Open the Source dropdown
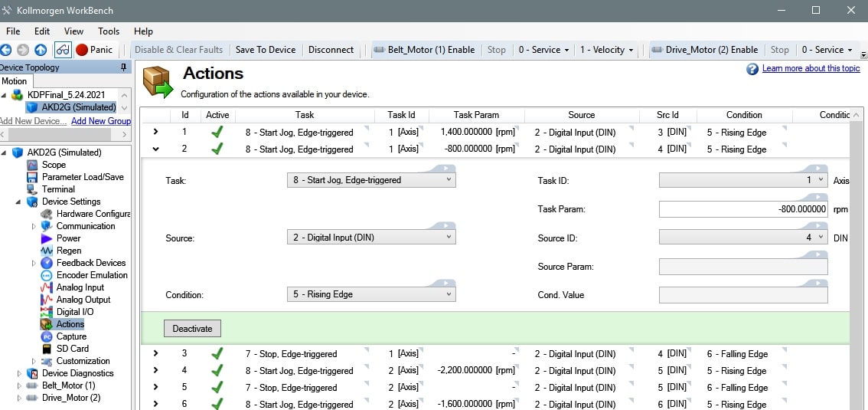The height and width of the screenshot is (410, 868). pos(371,237)
